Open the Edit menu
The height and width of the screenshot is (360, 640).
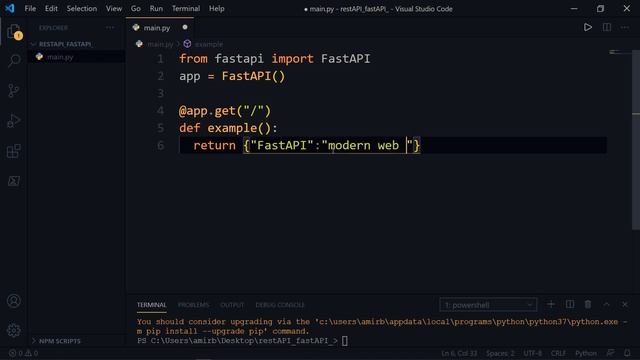[x=51, y=8]
